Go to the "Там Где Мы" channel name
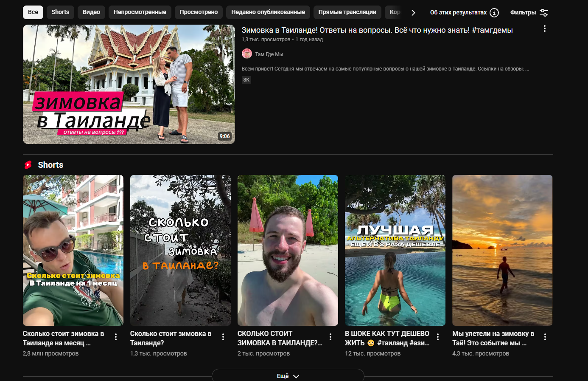 269,54
